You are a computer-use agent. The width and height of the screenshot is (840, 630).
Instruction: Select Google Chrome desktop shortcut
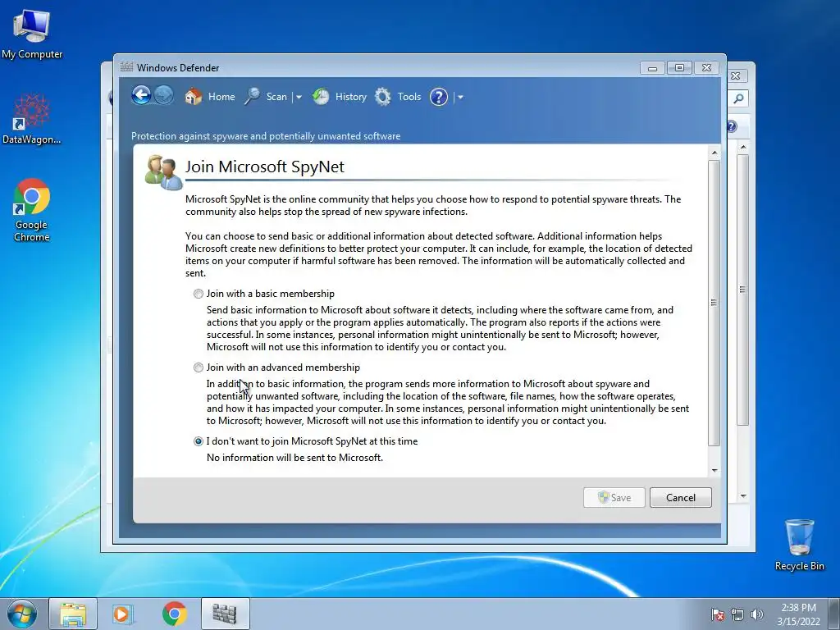click(x=32, y=210)
